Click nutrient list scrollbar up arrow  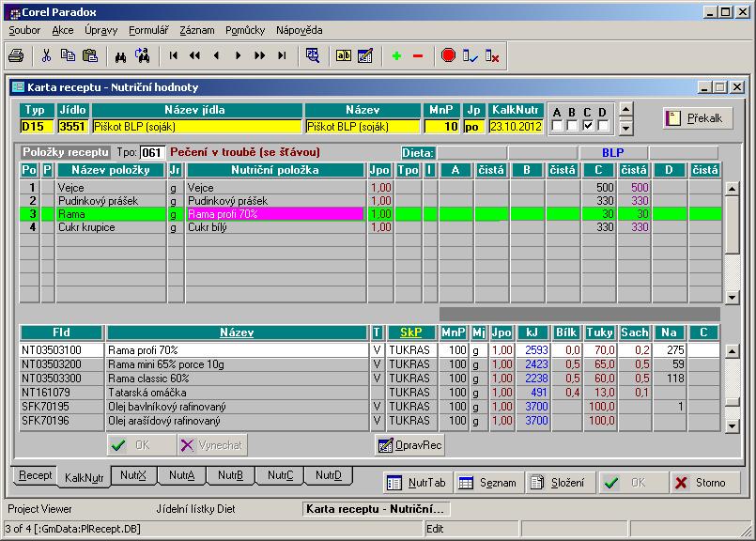click(732, 351)
